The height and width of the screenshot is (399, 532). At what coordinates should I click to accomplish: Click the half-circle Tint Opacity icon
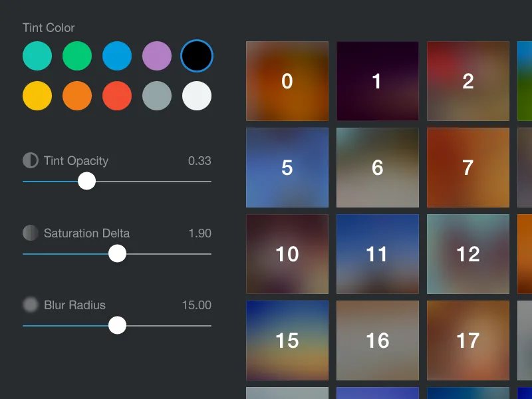(31, 160)
